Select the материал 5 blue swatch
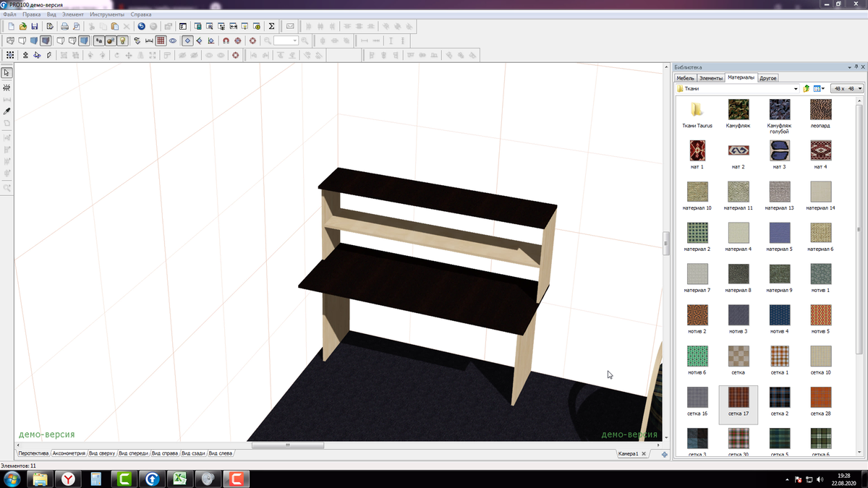Screen dimensions: 868x488 [x=780, y=232]
